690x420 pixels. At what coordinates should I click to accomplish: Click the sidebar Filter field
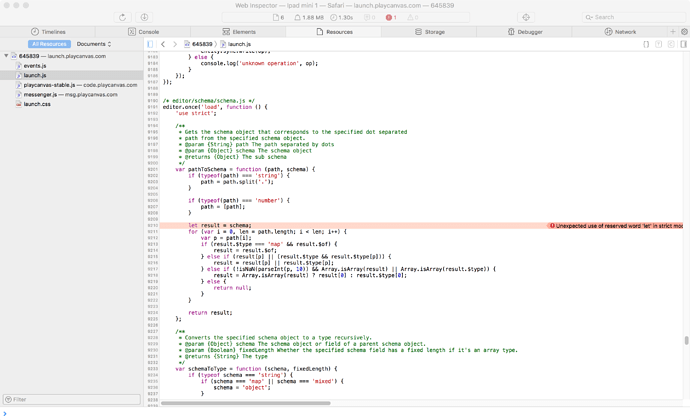[70, 400]
